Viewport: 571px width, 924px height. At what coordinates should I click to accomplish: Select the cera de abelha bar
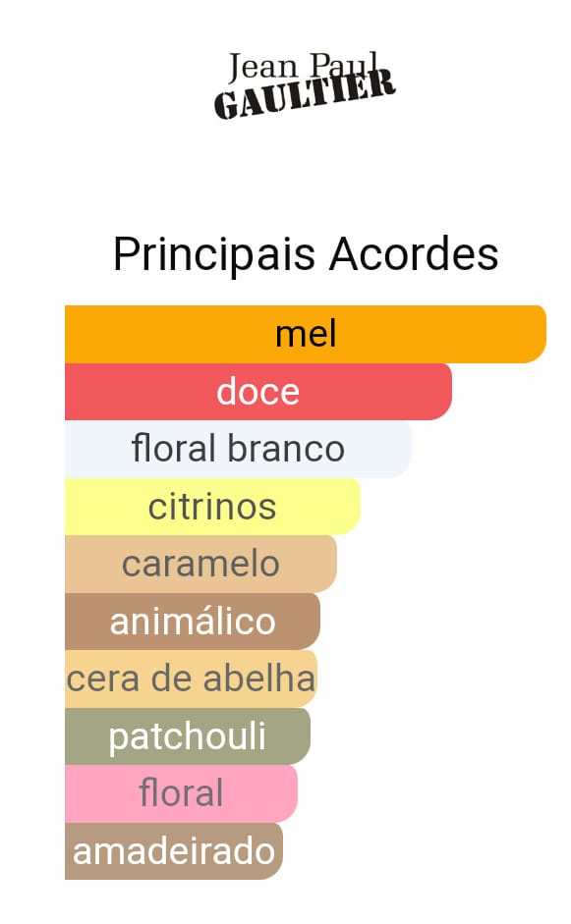(x=191, y=679)
